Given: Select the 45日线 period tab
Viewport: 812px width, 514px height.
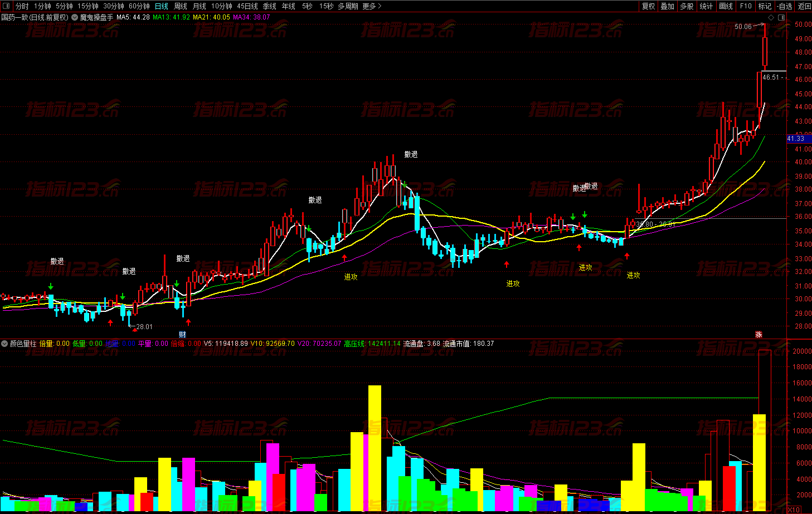Looking at the screenshot, I should tap(247, 6).
